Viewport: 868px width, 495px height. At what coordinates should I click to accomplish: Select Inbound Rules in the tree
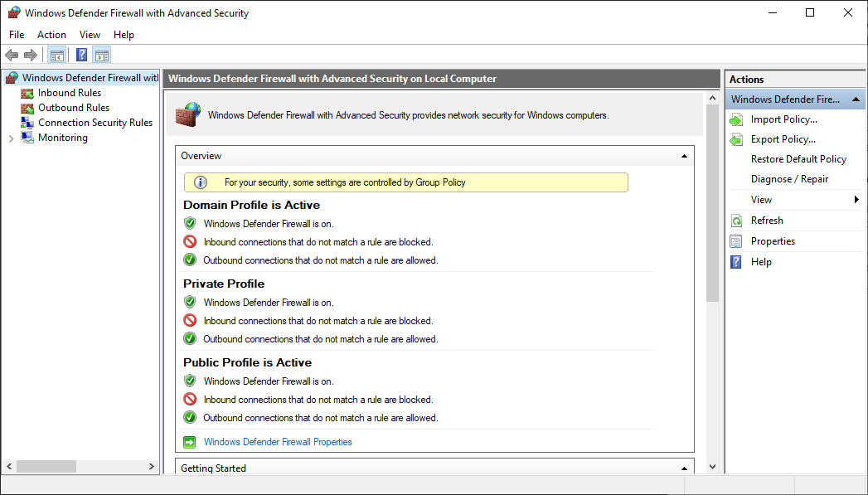tap(69, 93)
